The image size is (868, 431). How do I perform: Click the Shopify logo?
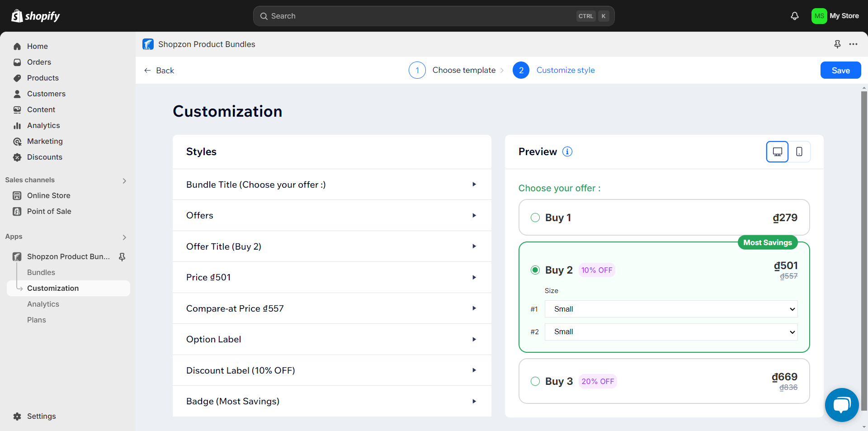click(x=35, y=16)
